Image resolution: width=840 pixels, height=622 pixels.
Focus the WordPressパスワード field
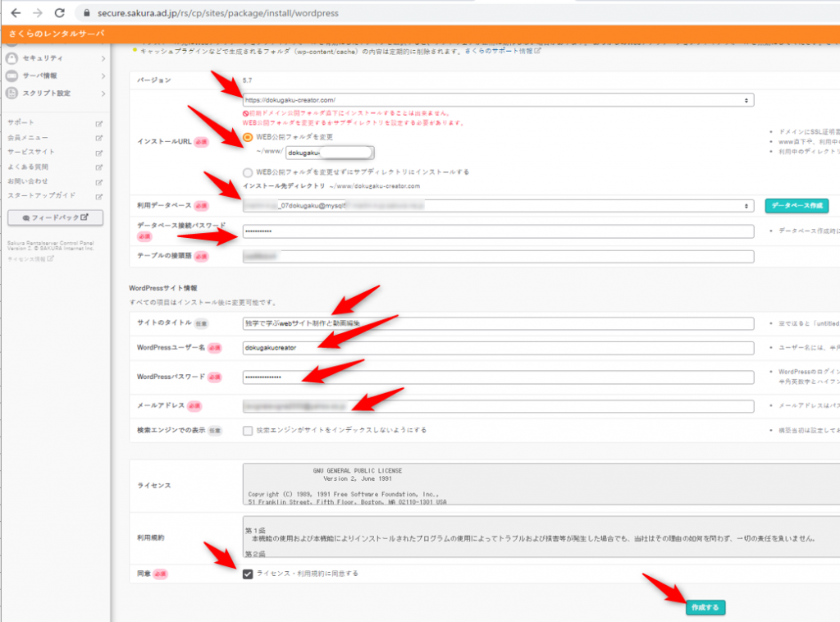pyautogui.click(x=498, y=377)
